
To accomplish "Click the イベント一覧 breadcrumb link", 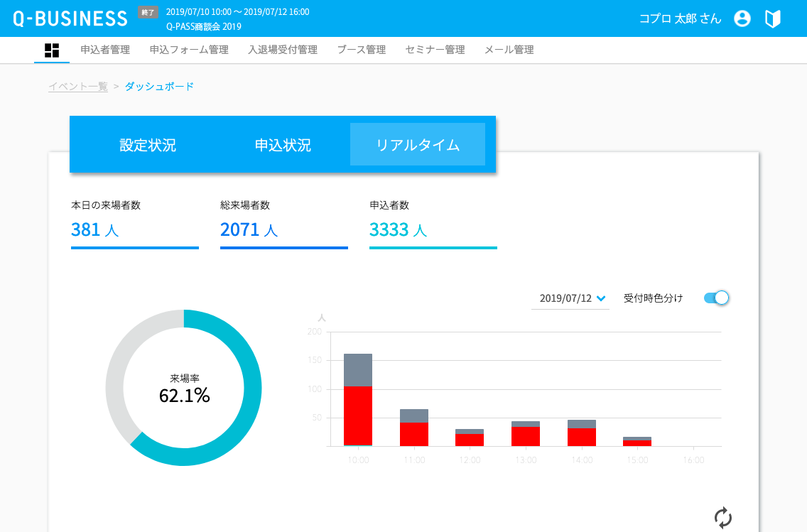I will (78, 87).
